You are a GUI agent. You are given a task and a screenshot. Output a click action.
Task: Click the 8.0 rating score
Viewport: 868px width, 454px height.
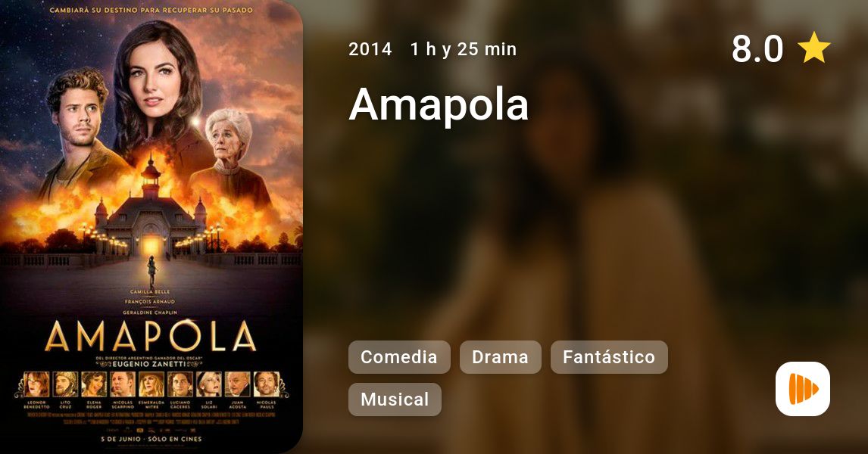(757, 48)
